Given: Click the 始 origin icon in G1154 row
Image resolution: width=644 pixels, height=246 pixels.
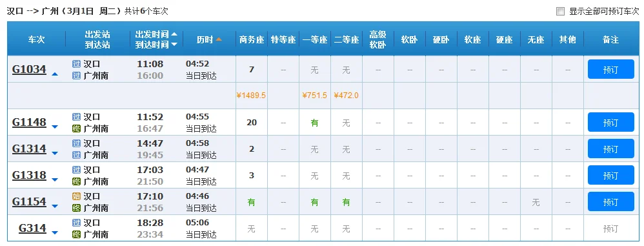Looking at the screenshot, I should coord(76,196).
